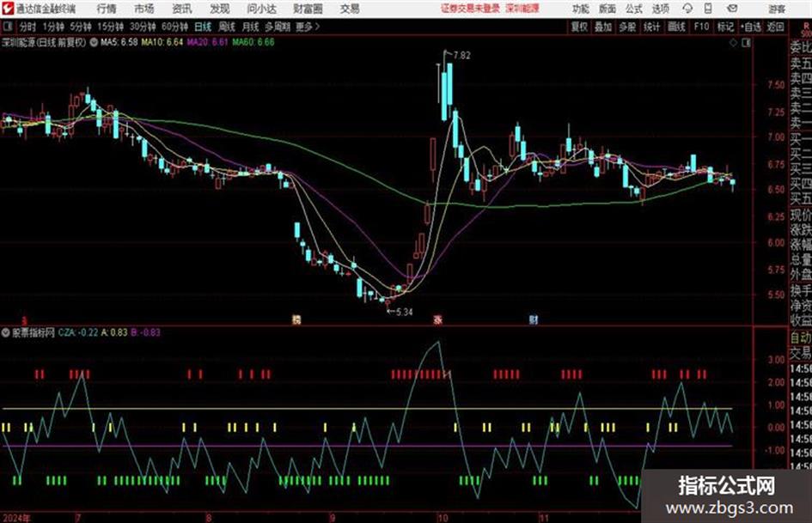Screen dimensions: 812x523
Task: Switch to the 月线 monthly tab
Action: [251, 27]
